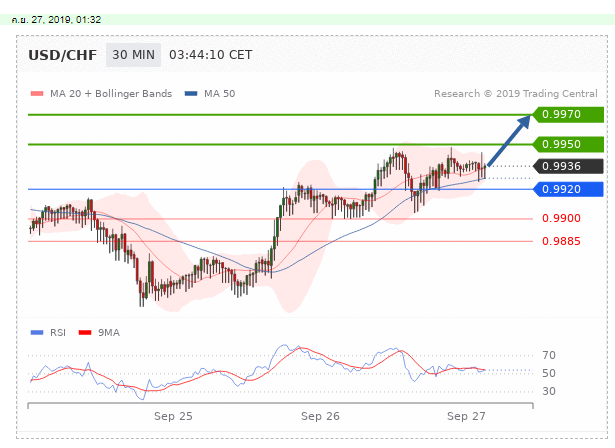This screenshot has width=615, height=448.
Task: Click the Sep 27 date axis label
Action: point(466,416)
